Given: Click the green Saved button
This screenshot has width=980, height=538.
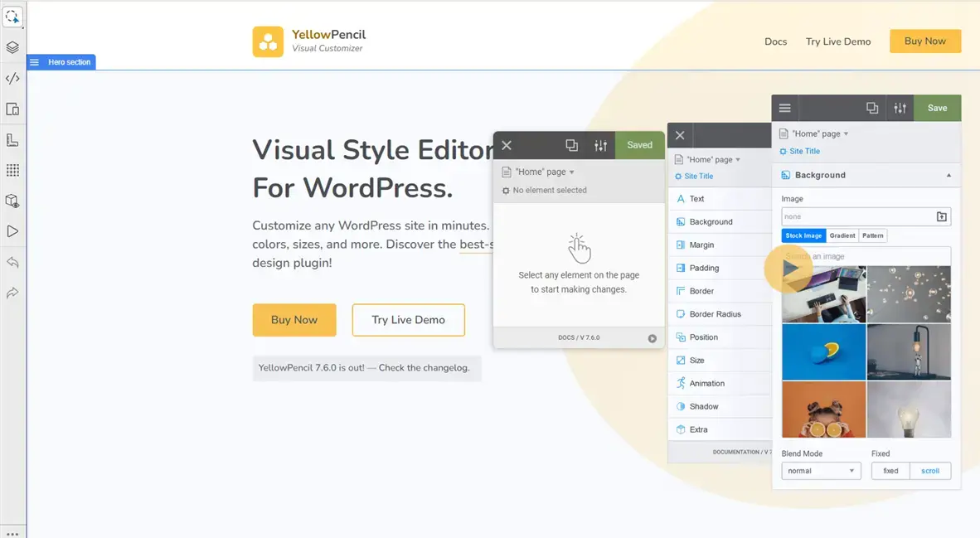Looking at the screenshot, I should [639, 145].
